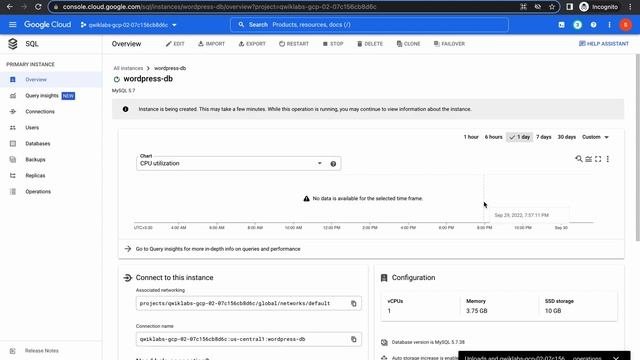Select the 6 hours time range

pyautogui.click(x=493, y=137)
